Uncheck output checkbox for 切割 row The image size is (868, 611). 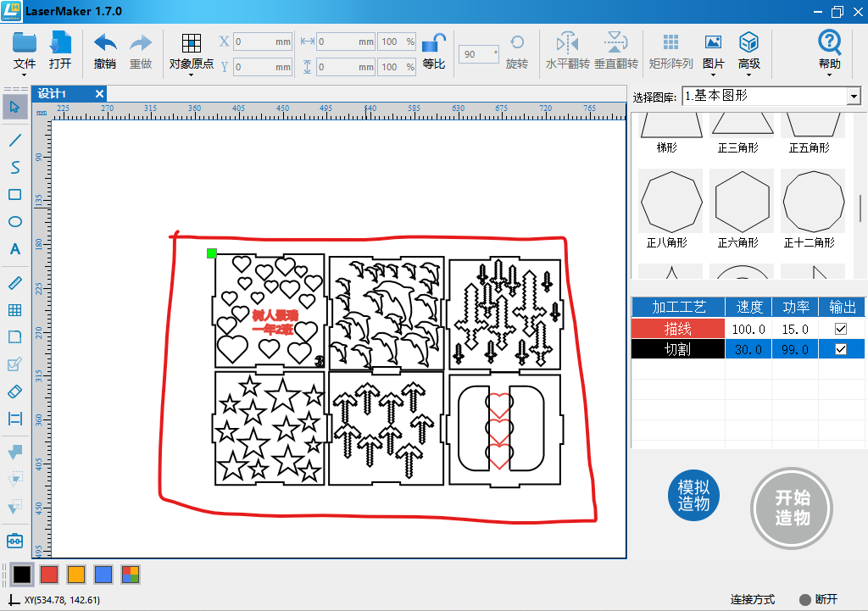841,349
